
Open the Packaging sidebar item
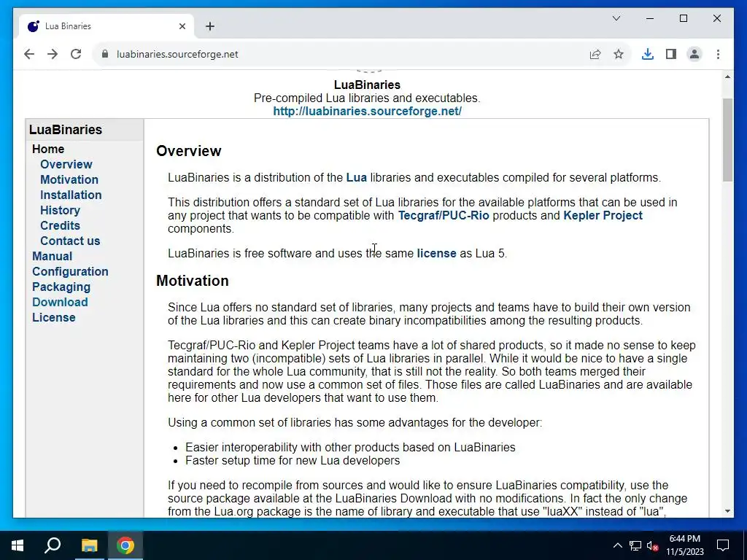pyautogui.click(x=61, y=287)
